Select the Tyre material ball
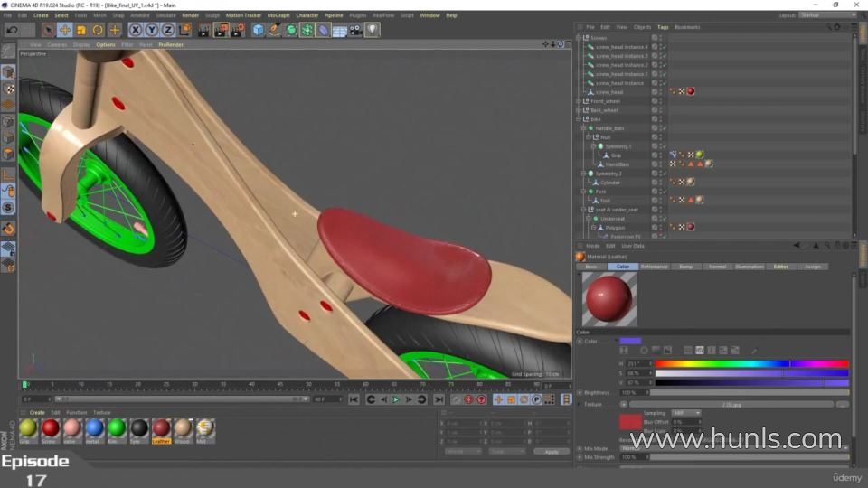Image resolution: width=868 pixels, height=488 pixels. pyautogui.click(x=138, y=428)
